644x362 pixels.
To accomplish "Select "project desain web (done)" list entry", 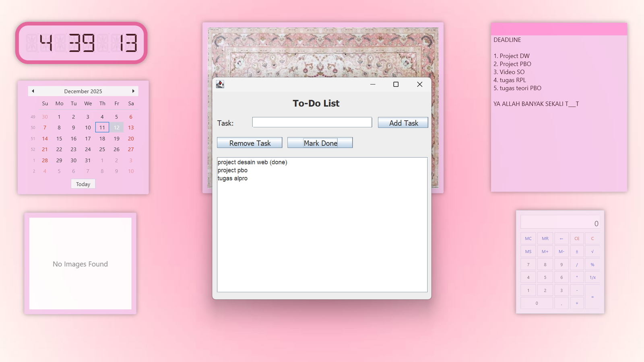I will point(252,162).
